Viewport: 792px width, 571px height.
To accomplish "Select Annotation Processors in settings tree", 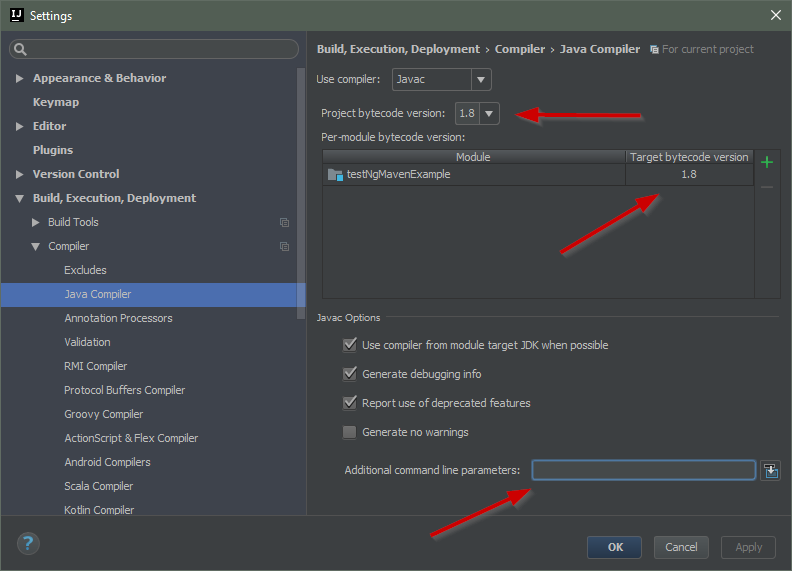I will pyautogui.click(x=118, y=318).
